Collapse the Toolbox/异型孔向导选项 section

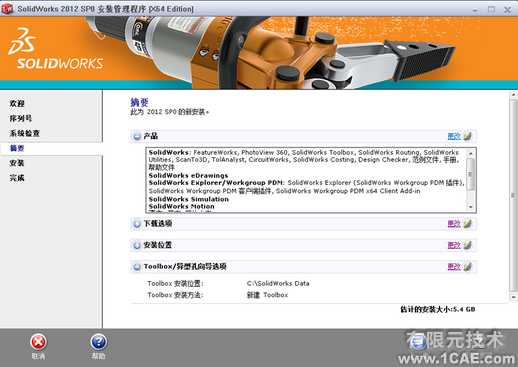pyautogui.click(x=137, y=267)
